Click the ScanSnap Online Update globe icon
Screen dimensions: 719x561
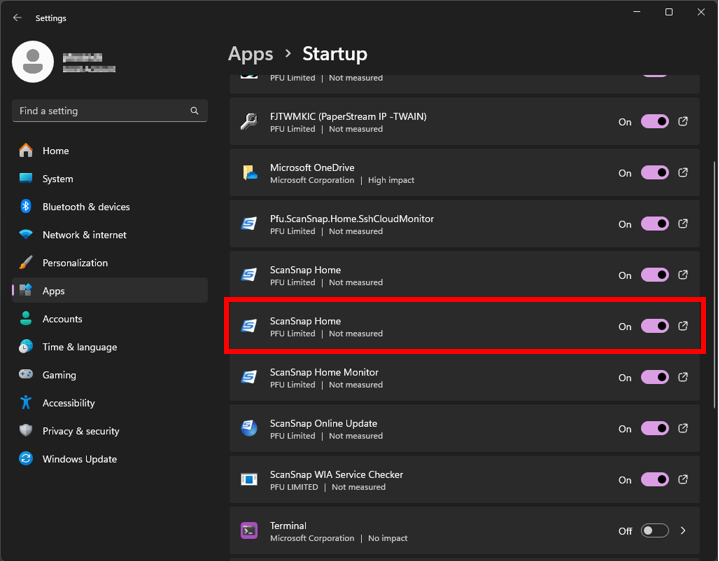click(249, 428)
